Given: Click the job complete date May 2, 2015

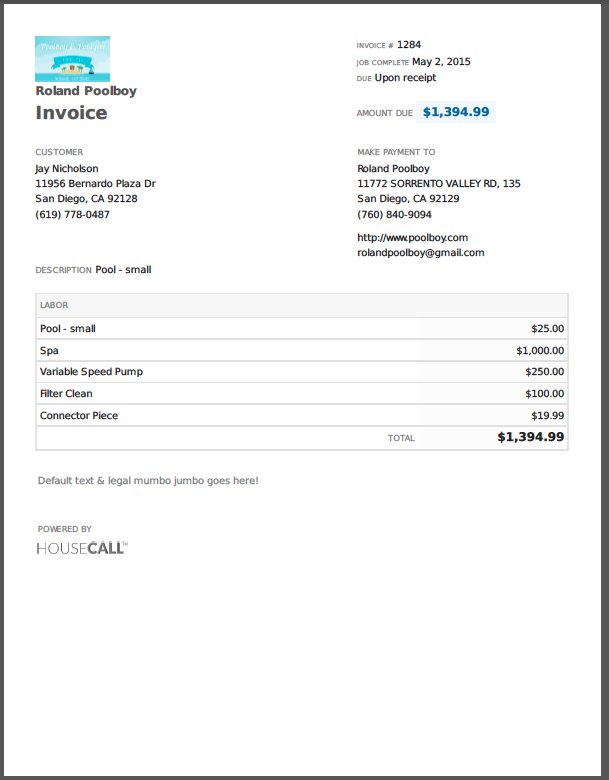Looking at the screenshot, I should tap(441, 62).
